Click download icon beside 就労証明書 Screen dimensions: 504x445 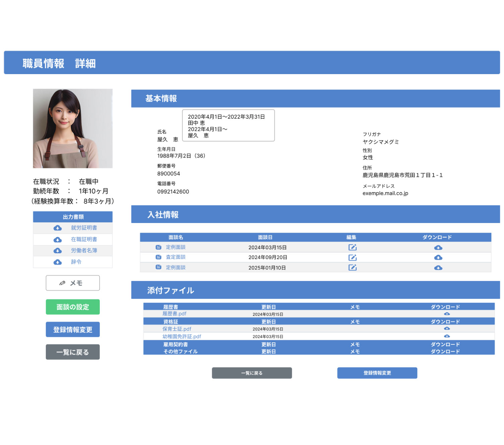[x=58, y=228]
